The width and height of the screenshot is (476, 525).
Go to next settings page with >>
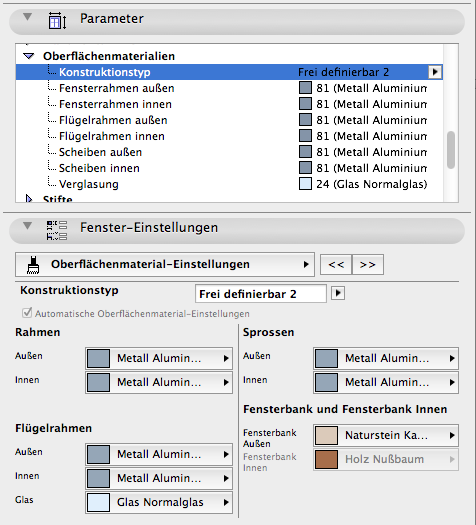tap(368, 265)
